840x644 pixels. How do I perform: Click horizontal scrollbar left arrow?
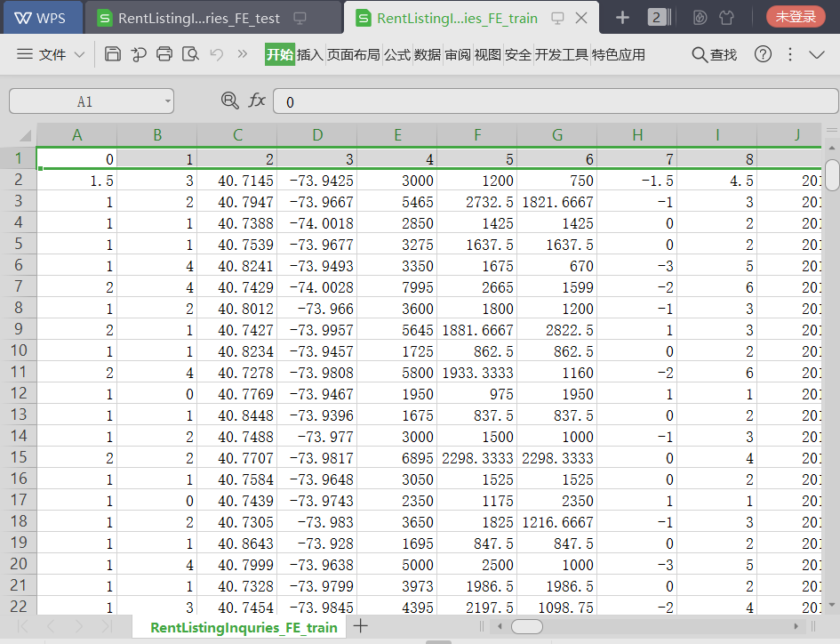click(x=500, y=626)
